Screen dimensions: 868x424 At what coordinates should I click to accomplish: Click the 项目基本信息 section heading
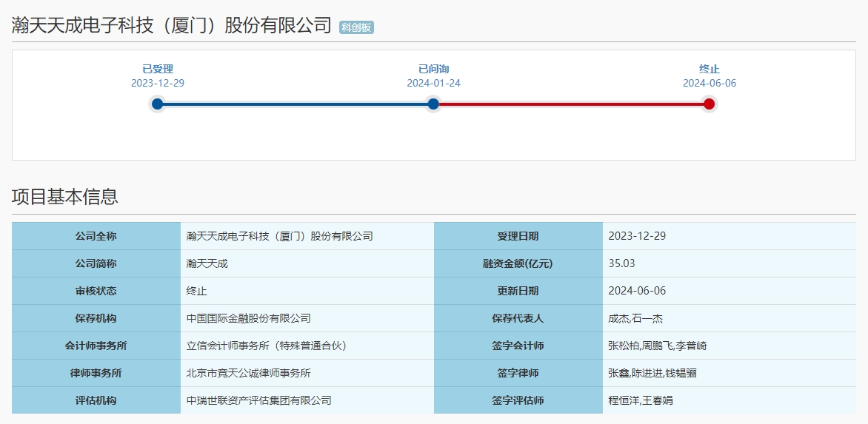coord(64,197)
